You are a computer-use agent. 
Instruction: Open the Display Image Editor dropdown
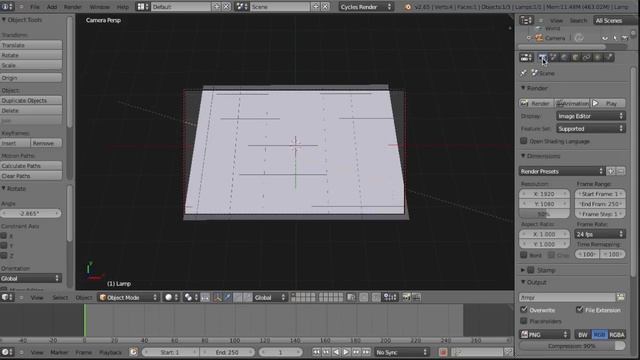pos(591,116)
